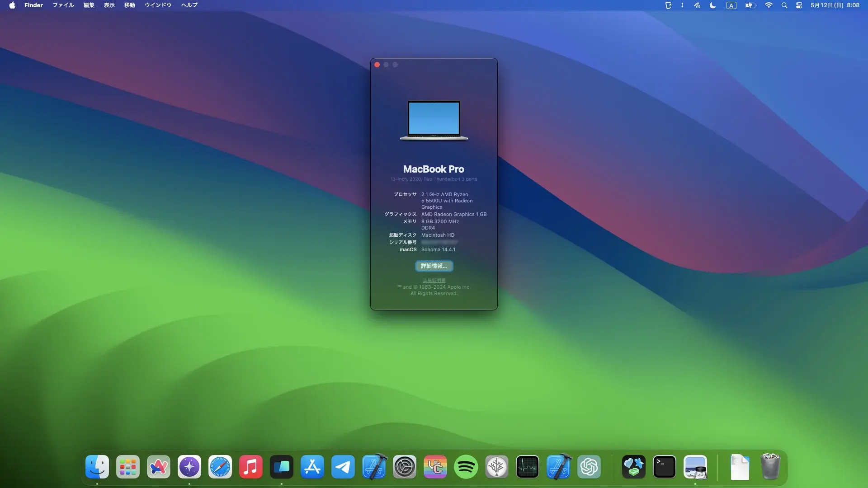Open Finder from the Dock
Image resolution: width=868 pixels, height=488 pixels.
click(97, 467)
